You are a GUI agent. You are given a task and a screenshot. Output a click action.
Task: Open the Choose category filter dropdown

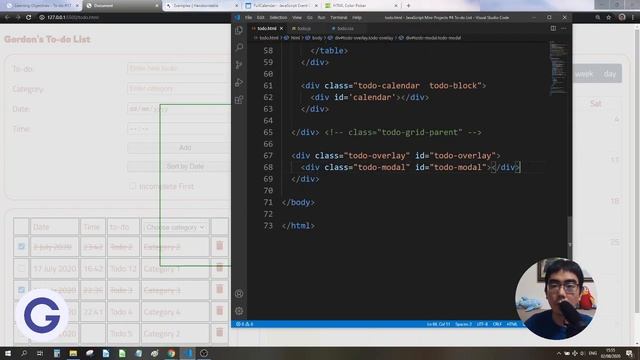coord(175,227)
